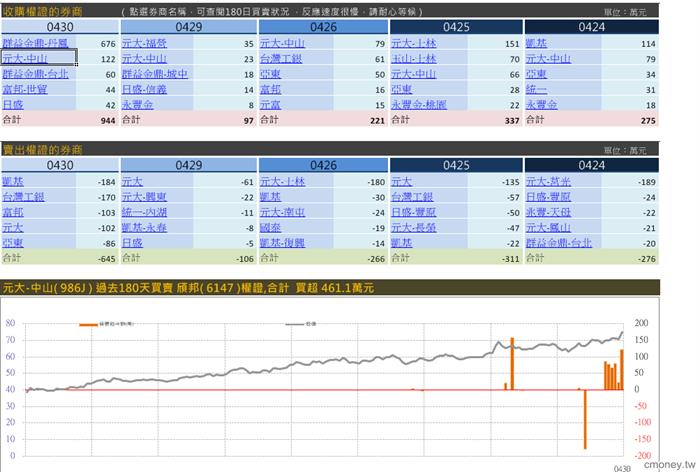
Task: Click seller 元大-士林 link valued -180
Action: click(x=283, y=181)
